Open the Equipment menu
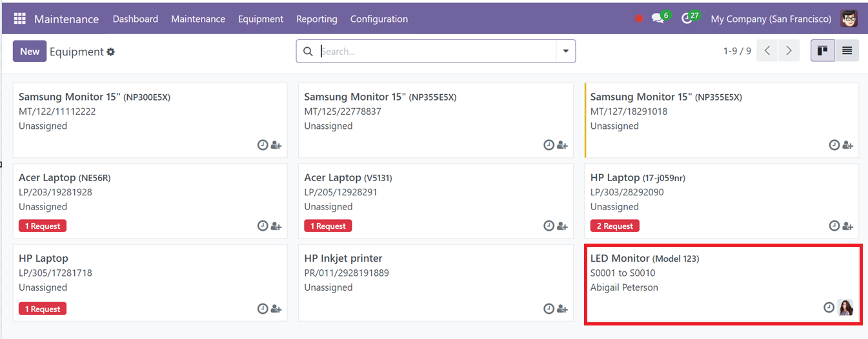The image size is (868, 339). tap(261, 19)
